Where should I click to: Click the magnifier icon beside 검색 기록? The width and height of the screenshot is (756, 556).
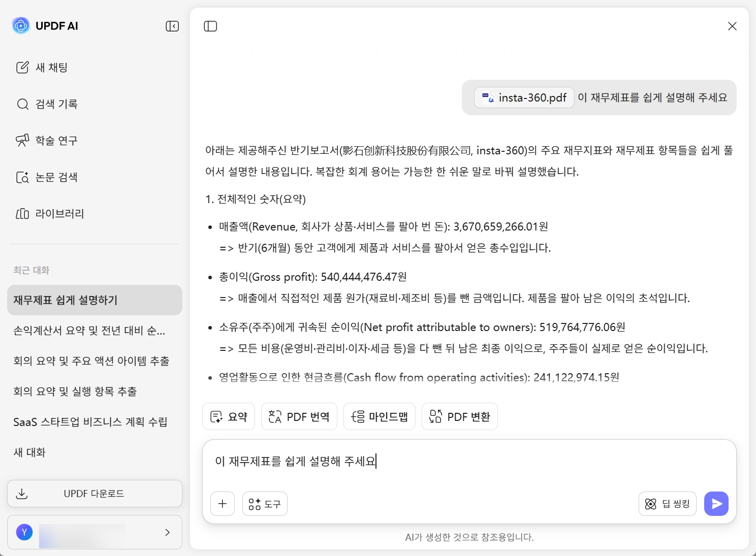[x=22, y=104]
